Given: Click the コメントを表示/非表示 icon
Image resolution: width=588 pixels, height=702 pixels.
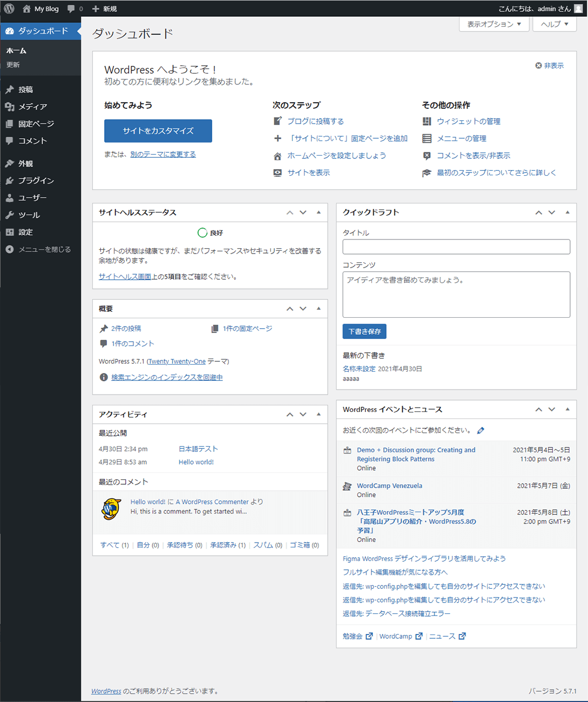Looking at the screenshot, I should (x=427, y=156).
